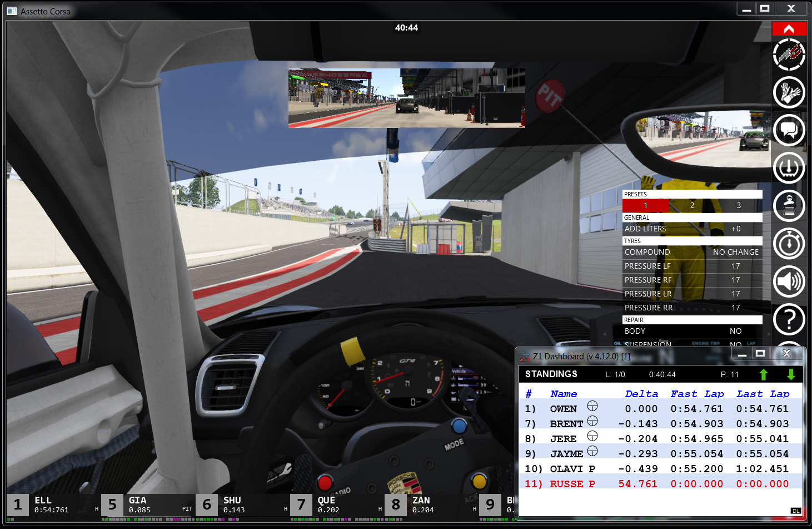Open the help question mark app
Image resolution: width=812 pixels, height=529 pixels.
click(789, 319)
